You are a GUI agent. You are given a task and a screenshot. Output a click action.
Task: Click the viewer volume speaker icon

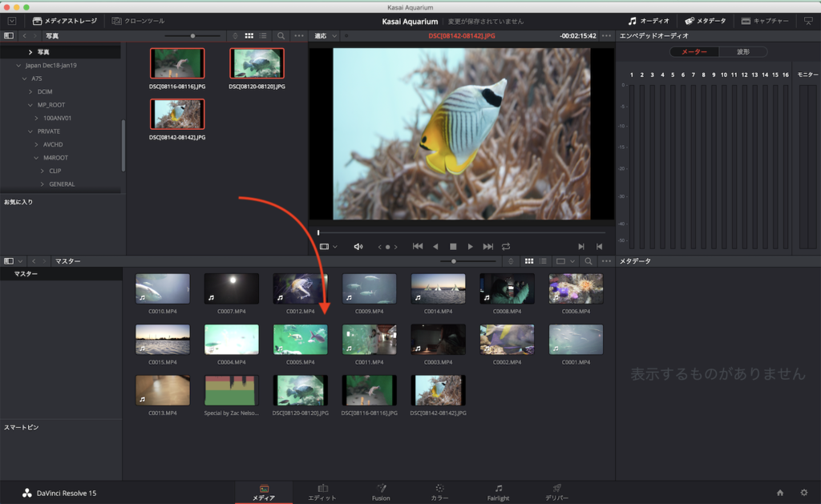358,247
